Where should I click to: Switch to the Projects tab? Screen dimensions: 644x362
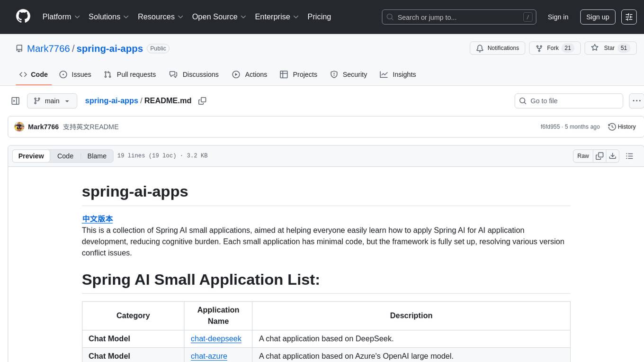point(298,74)
